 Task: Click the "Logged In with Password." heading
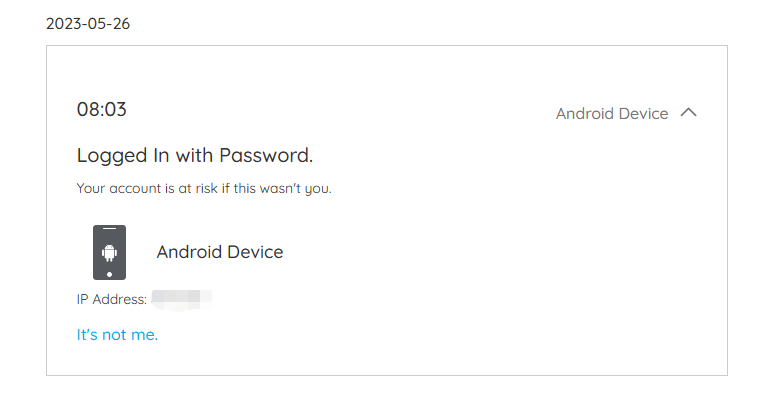(195, 155)
